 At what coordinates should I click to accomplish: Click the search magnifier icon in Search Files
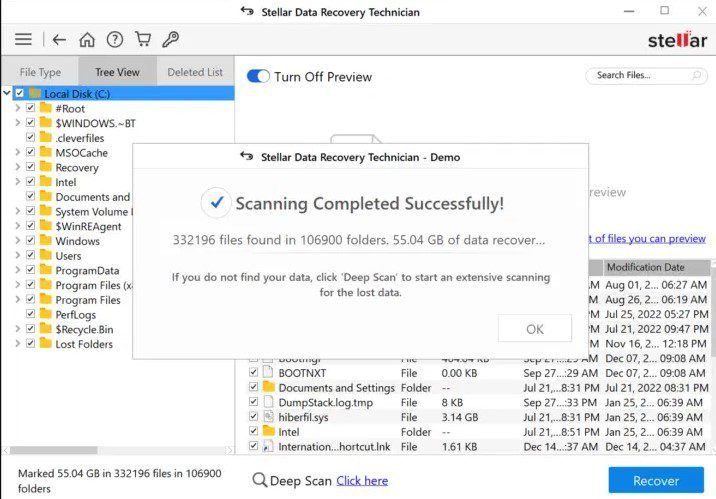click(697, 76)
